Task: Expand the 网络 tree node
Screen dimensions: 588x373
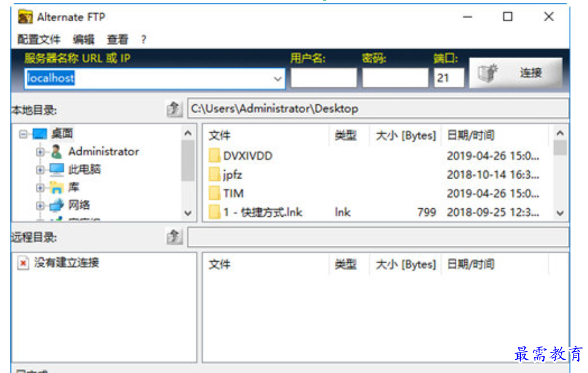Action: (40, 205)
